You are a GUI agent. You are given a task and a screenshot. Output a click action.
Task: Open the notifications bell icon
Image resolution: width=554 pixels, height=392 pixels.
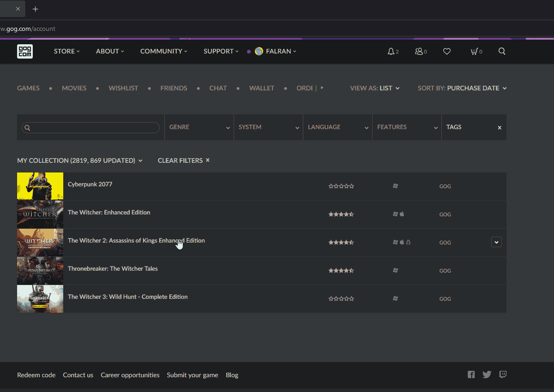[x=391, y=52]
